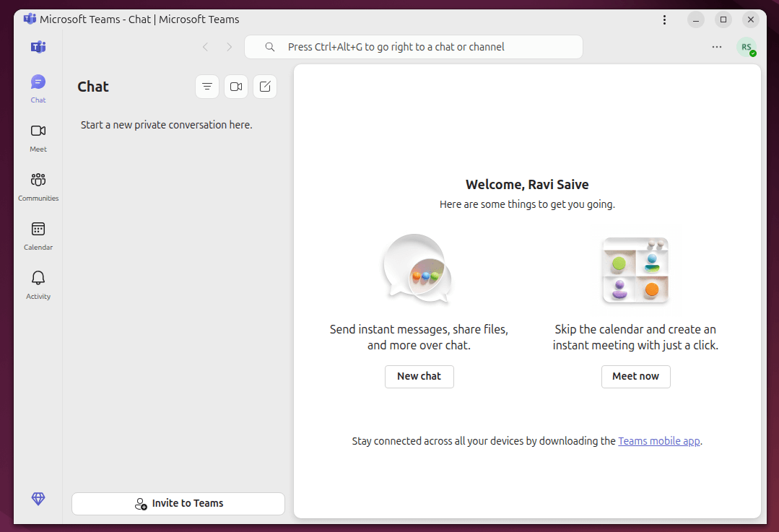
Task: Open the Calendar from the sidebar
Action: point(38,234)
